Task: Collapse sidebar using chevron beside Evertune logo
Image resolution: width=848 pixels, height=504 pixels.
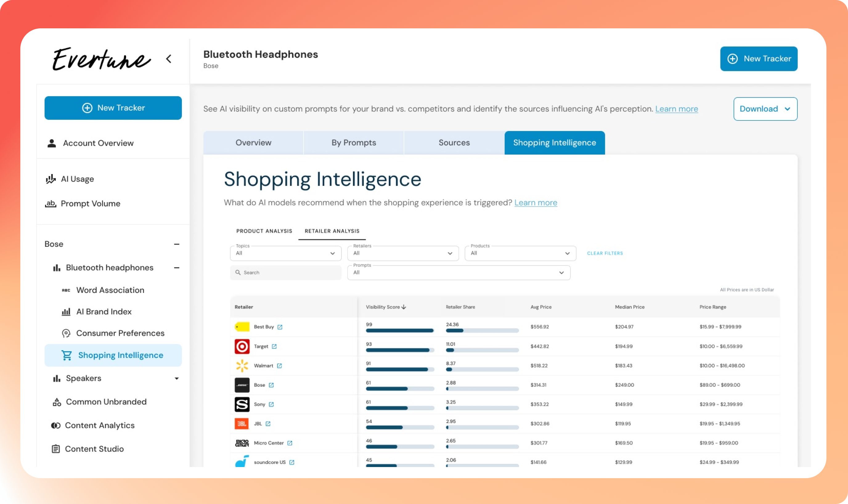Action: [x=169, y=59]
